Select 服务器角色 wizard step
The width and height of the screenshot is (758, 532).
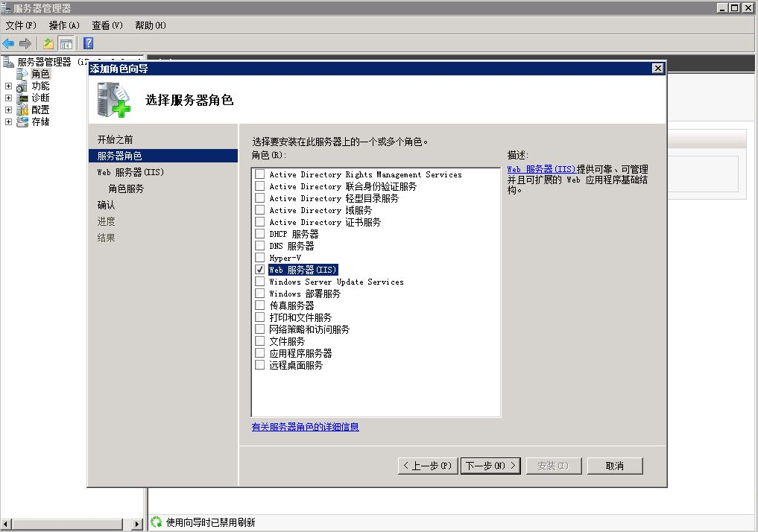163,156
